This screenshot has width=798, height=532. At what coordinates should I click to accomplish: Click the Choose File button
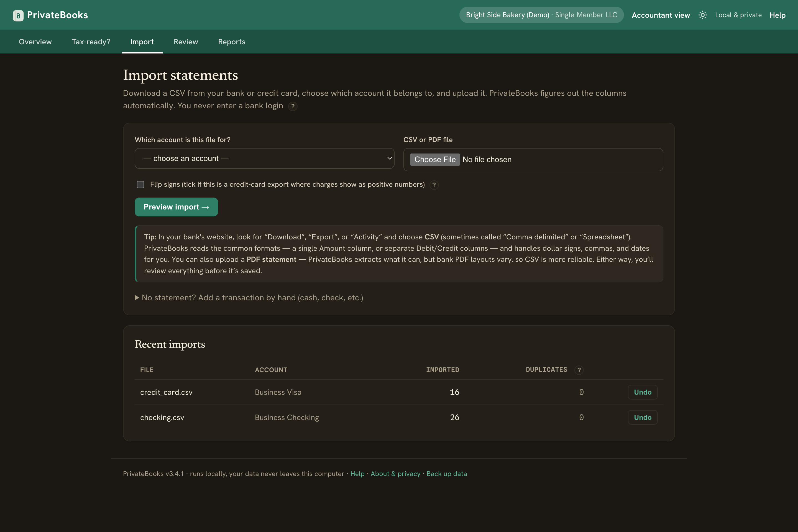coord(435,160)
